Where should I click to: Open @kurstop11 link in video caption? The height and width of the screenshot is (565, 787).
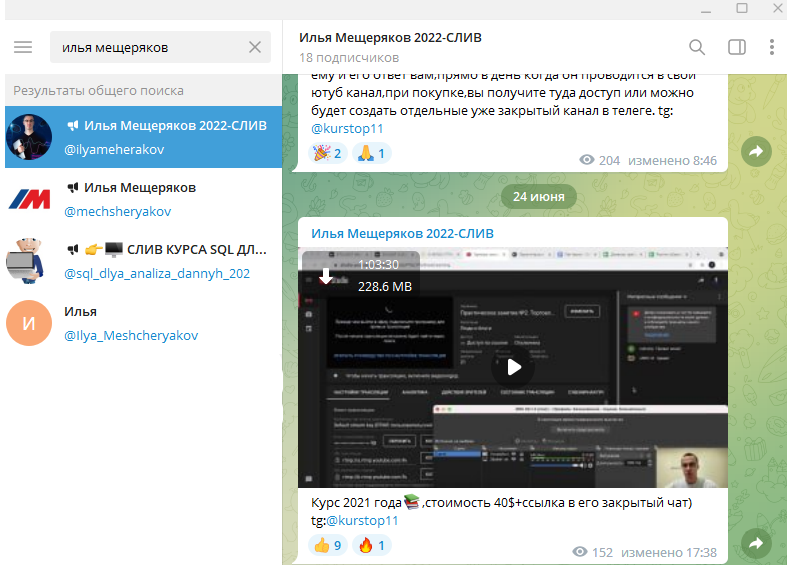pyautogui.click(x=363, y=521)
